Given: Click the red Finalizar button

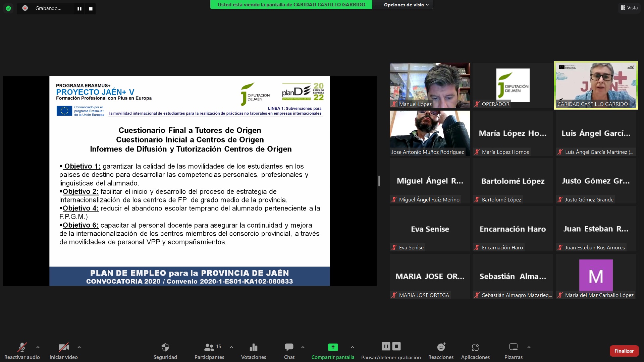Looking at the screenshot, I should 624,351.
